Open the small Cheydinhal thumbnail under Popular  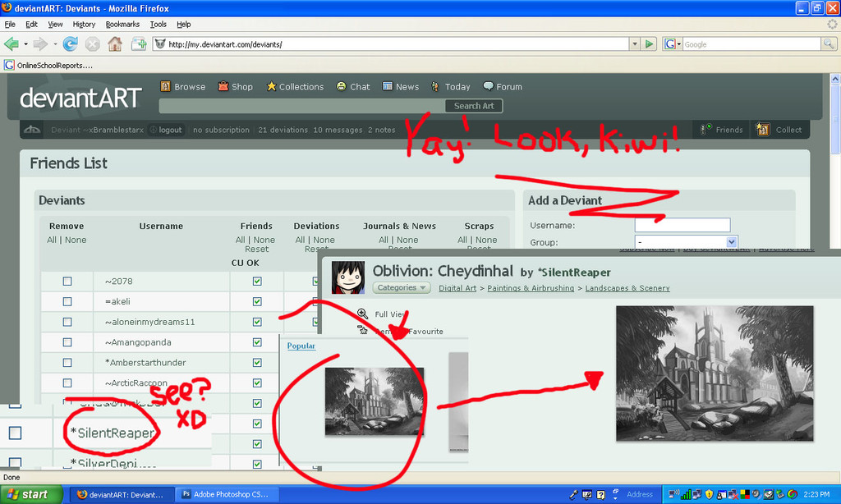coord(375,401)
